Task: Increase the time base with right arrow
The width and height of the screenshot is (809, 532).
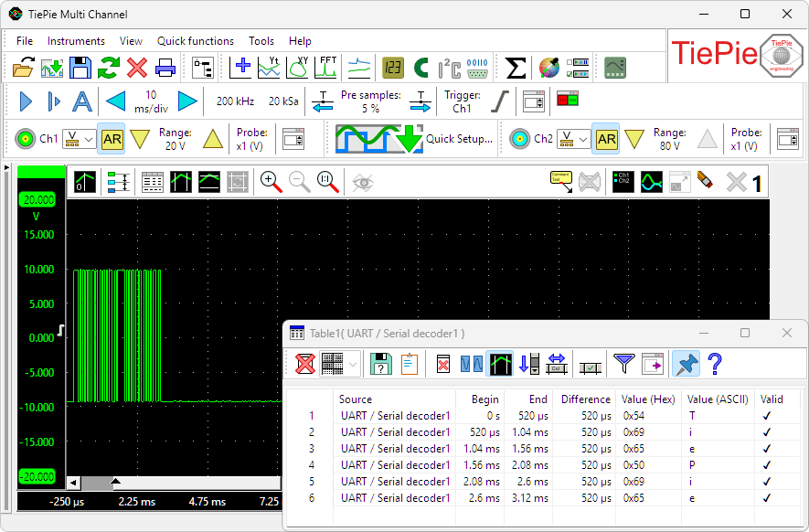Action: [x=187, y=101]
